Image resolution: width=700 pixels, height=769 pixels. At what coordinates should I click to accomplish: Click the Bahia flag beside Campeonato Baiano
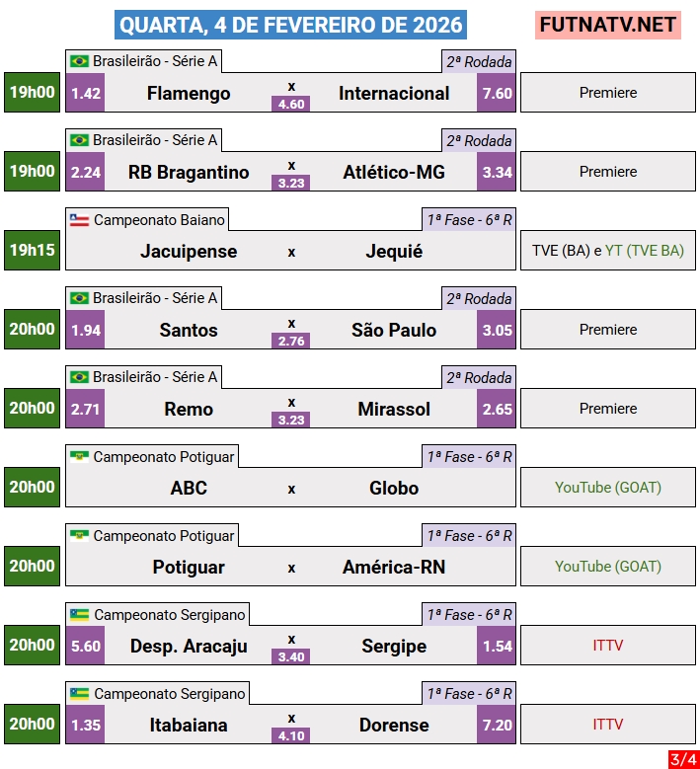[x=79, y=220]
